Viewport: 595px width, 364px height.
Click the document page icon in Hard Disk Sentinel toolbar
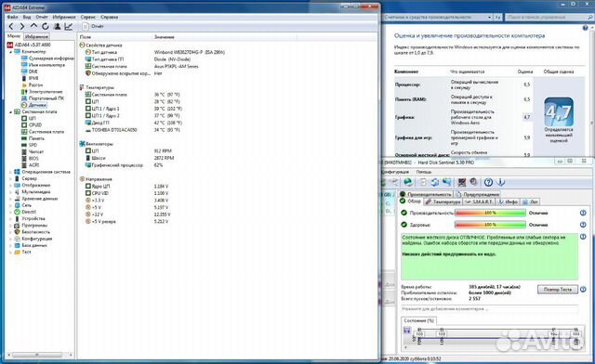[423, 182]
